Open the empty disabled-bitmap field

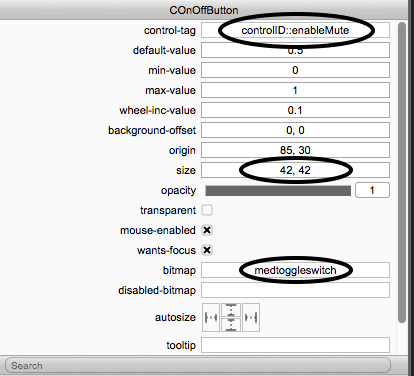click(x=295, y=290)
